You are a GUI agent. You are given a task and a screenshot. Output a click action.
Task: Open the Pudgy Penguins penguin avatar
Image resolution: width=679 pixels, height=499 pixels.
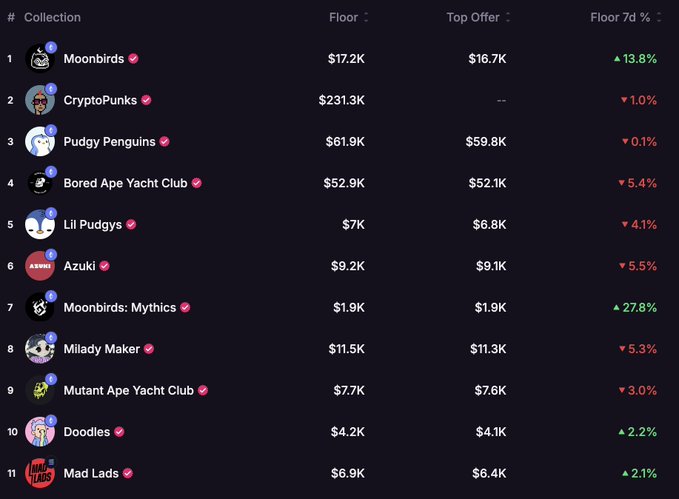tap(40, 142)
